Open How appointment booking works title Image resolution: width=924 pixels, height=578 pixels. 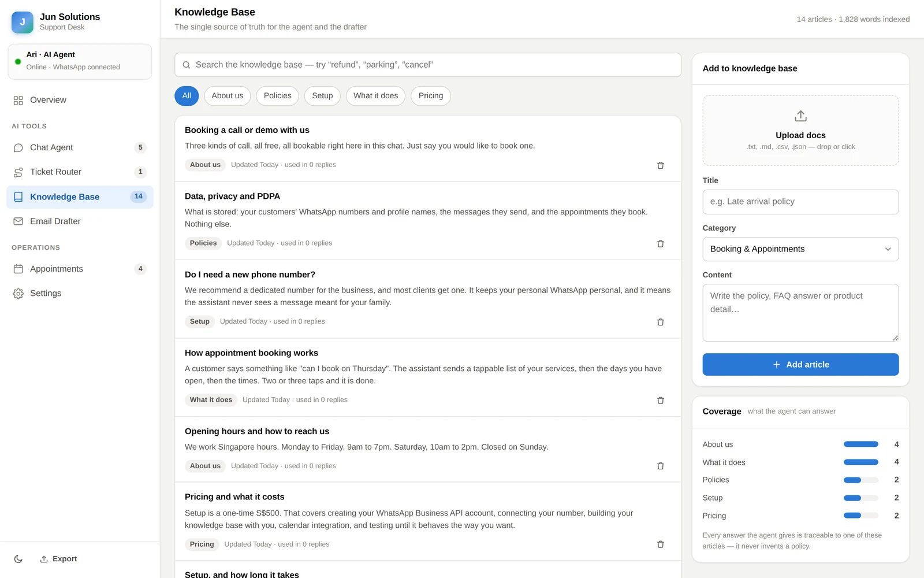pyautogui.click(x=251, y=353)
